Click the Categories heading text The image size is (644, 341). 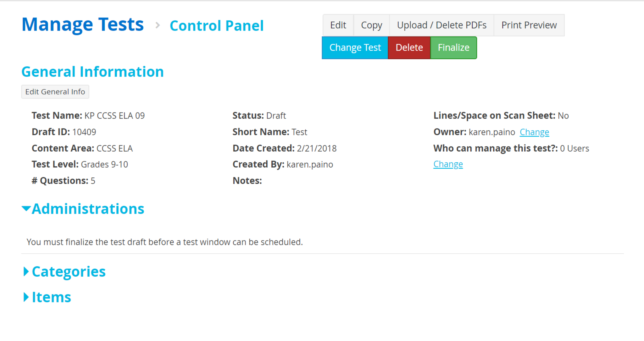pyautogui.click(x=69, y=272)
